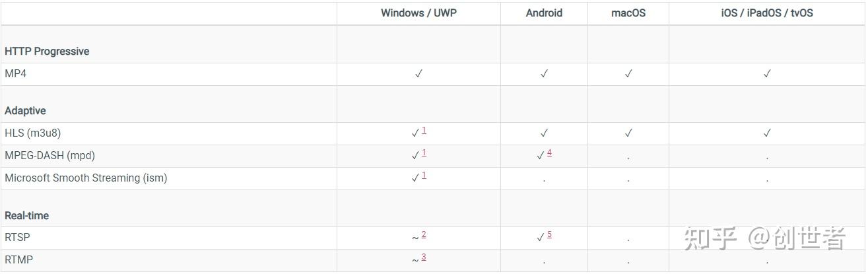
Task: Click the Adaptive section heading
Action: point(25,111)
